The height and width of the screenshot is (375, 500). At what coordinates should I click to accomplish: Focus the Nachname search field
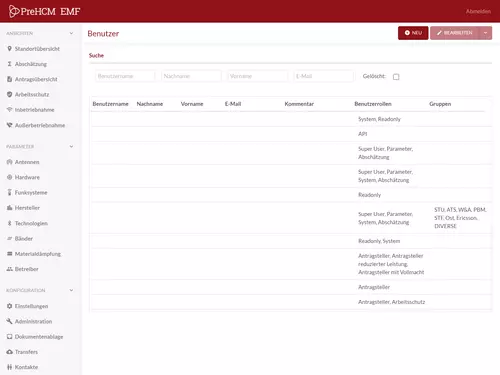tap(191, 76)
